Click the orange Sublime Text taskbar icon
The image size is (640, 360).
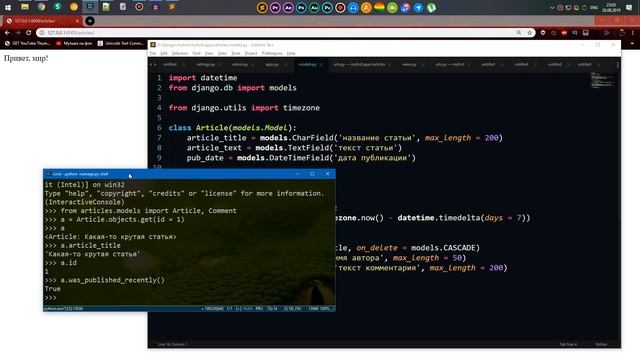[172, 7]
